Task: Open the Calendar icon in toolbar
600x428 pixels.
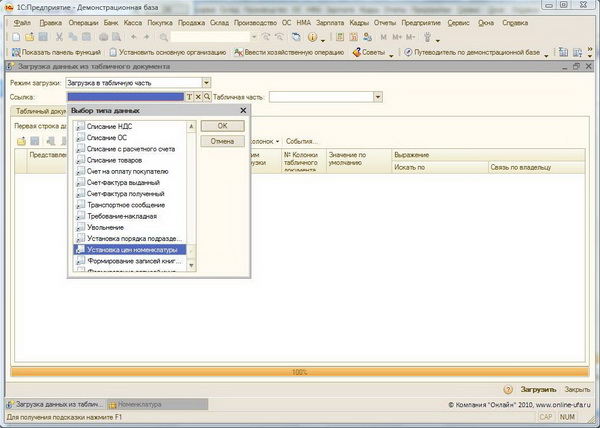Action: click(x=354, y=37)
